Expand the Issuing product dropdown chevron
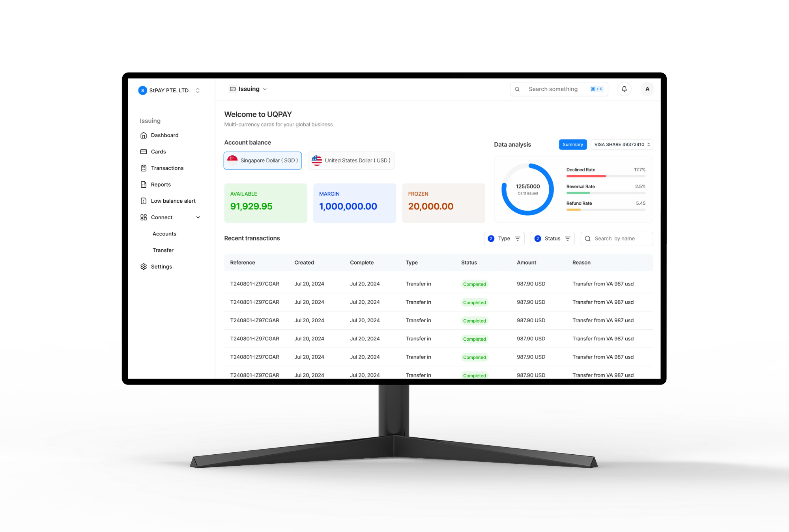The width and height of the screenshot is (789, 532). (265, 89)
